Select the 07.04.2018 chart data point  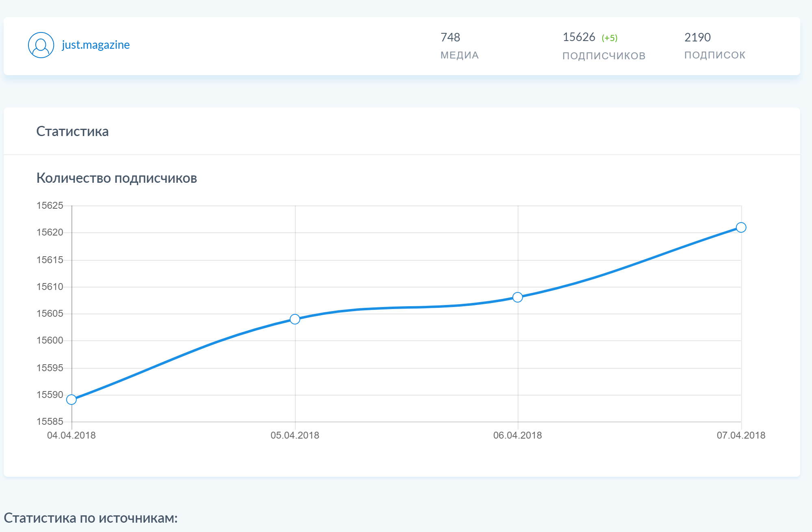(741, 227)
